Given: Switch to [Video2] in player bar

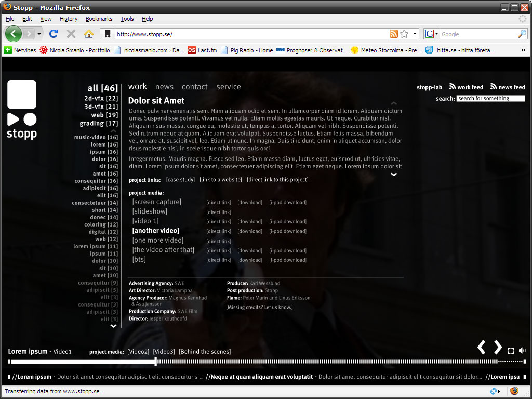Looking at the screenshot, I should [x=138, y=352].
